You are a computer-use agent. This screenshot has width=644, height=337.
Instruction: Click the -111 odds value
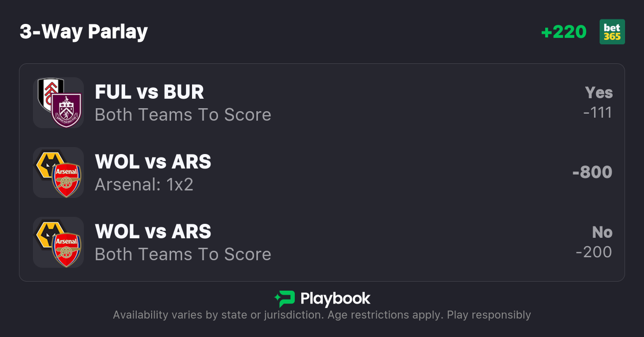[598, 113]
